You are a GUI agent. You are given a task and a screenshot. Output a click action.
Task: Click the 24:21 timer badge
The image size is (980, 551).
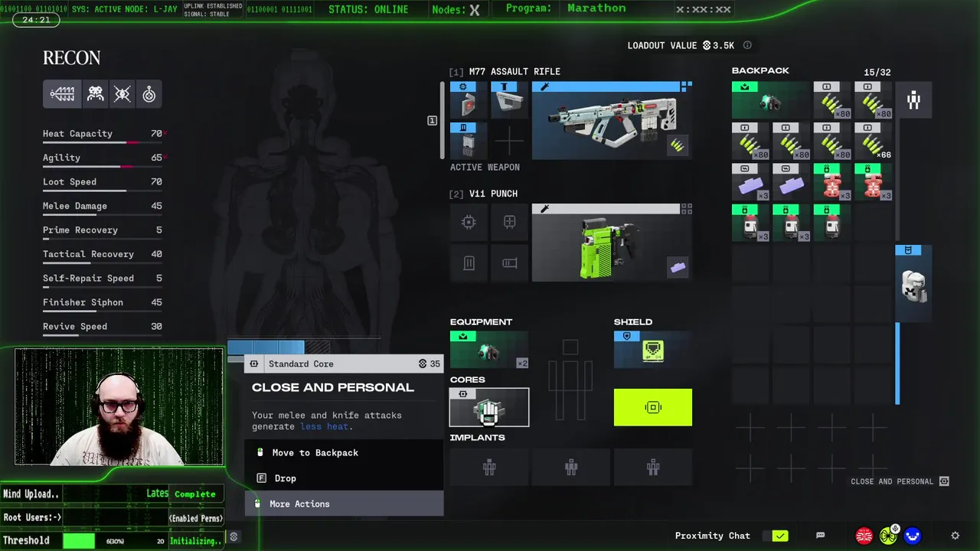(36, 20)
